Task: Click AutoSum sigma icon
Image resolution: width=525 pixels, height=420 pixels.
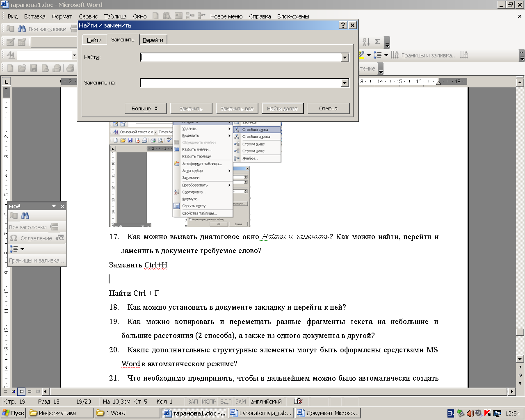Action: pos(377,42)
